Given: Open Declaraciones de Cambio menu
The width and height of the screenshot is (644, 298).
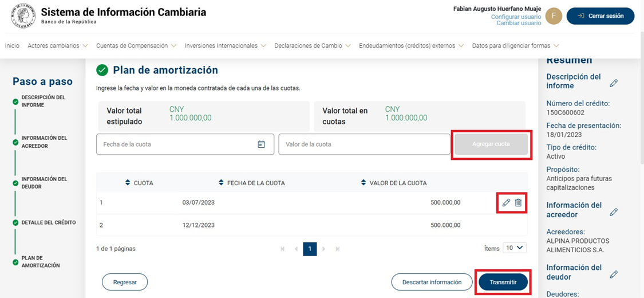Looking at the screenshot, I should (x=313, y=46).
